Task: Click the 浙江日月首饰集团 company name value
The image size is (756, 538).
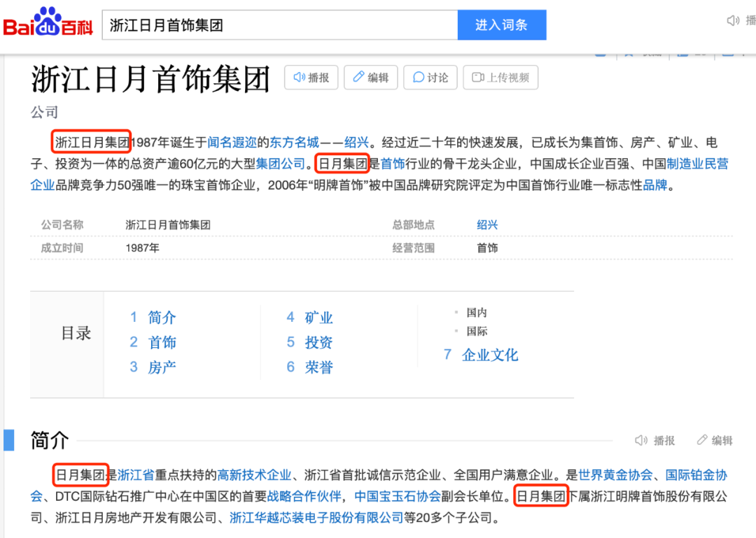Action: click(168, 225)
